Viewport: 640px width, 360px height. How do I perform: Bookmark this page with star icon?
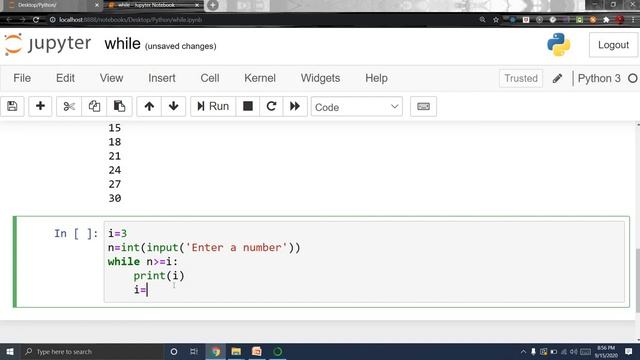click(x=496, y=20)
